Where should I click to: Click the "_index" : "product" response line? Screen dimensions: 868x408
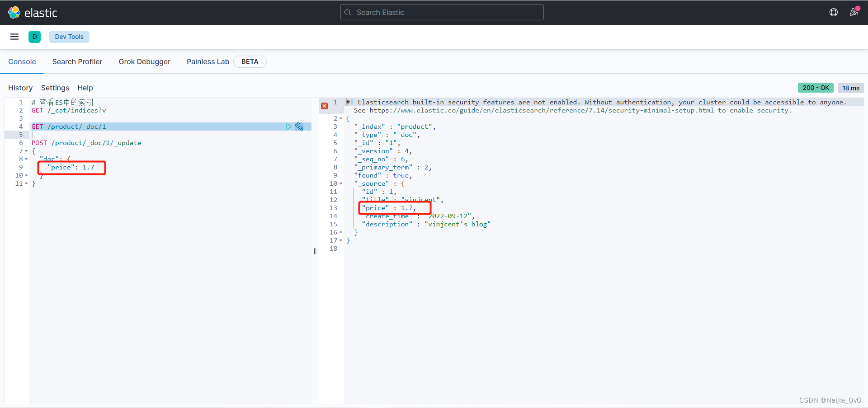tap(395, 127)
